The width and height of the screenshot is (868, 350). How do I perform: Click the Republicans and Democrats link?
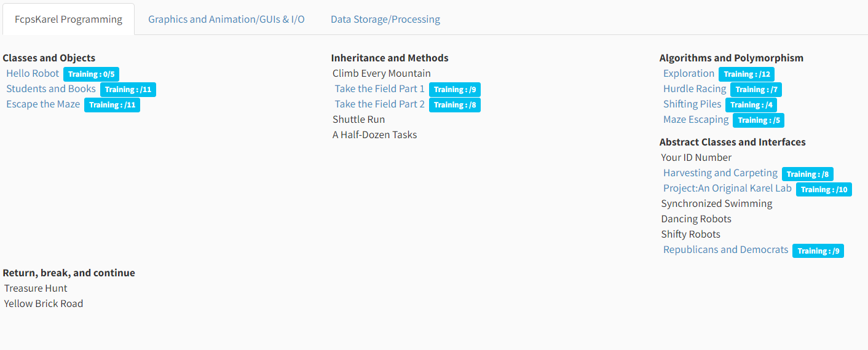coord(725,250)
